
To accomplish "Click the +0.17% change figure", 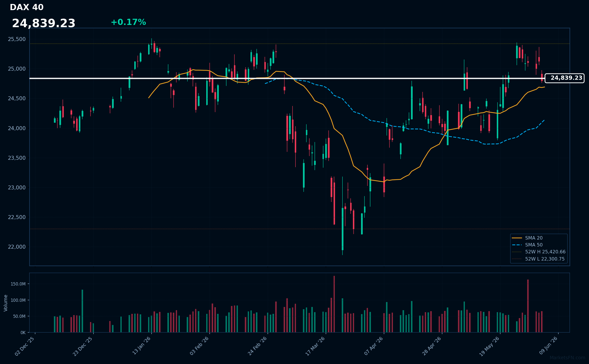I will pyautogui.click(x=128, y=22).
